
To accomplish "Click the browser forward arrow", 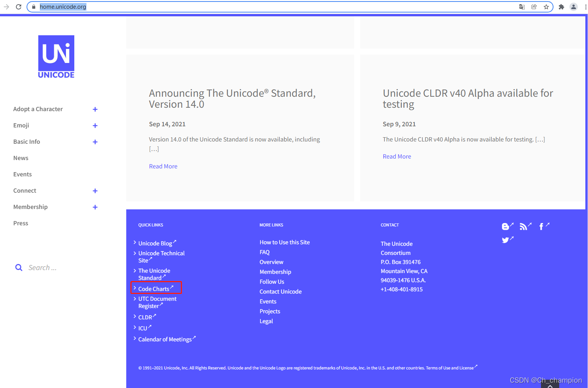I will coord(6,7).
